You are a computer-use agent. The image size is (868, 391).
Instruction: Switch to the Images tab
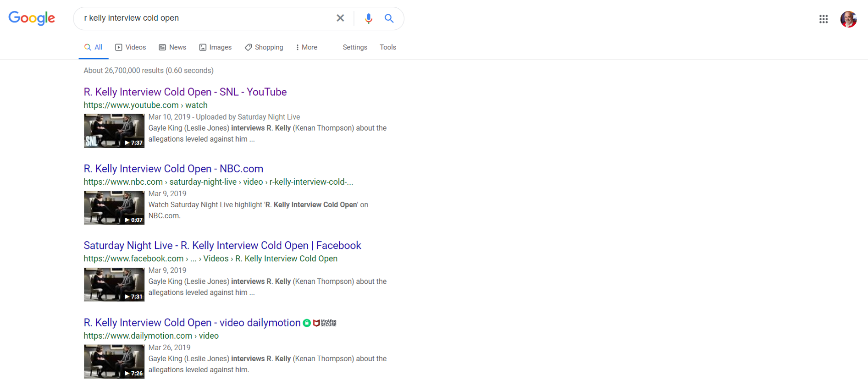click(x=216, y=47)
